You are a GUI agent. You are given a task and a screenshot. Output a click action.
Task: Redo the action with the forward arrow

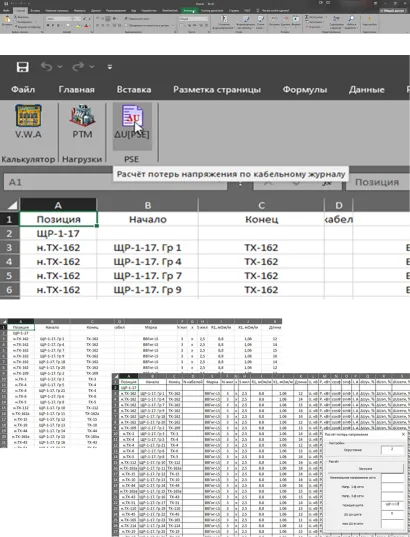[78, 66]
